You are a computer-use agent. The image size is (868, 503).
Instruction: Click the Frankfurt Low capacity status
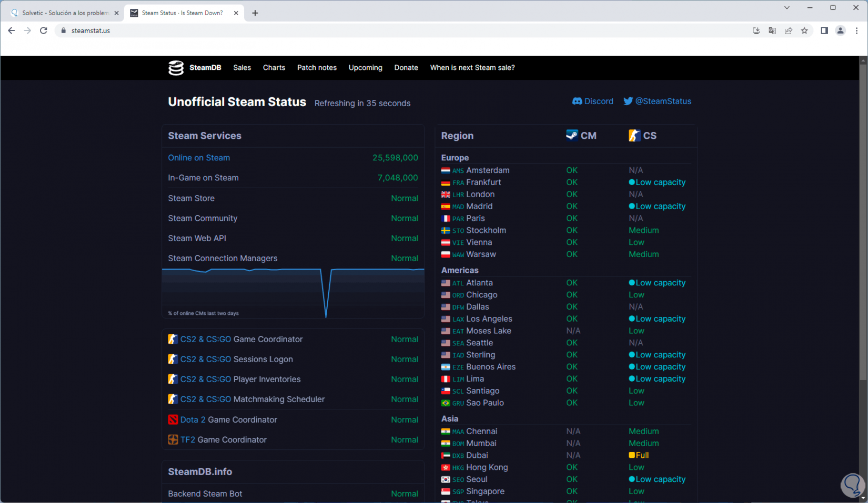(x=657, y=182)
